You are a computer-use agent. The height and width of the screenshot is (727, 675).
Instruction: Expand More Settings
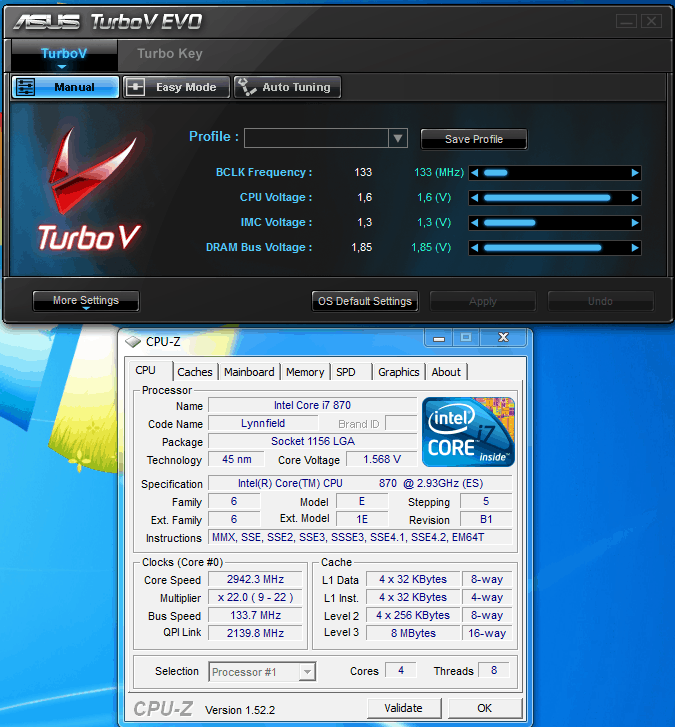tap(86, 301)
